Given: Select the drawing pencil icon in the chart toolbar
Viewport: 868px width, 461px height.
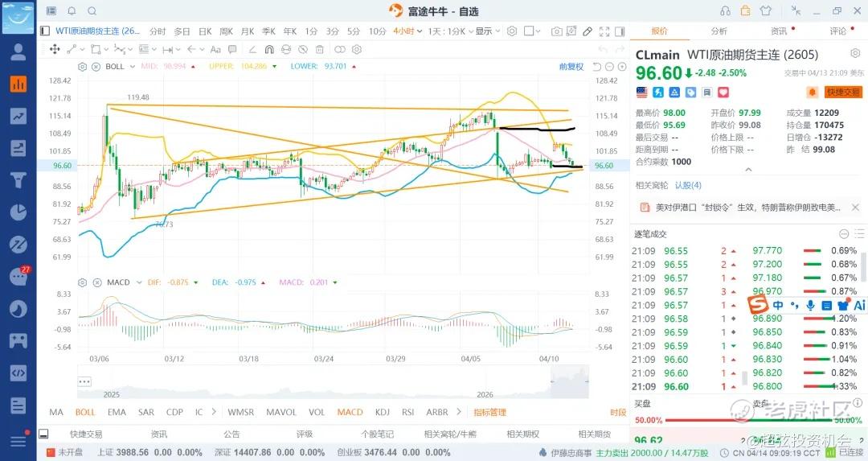Looking at the screenshot, I should pyautogui.click(x=588, y=31).
